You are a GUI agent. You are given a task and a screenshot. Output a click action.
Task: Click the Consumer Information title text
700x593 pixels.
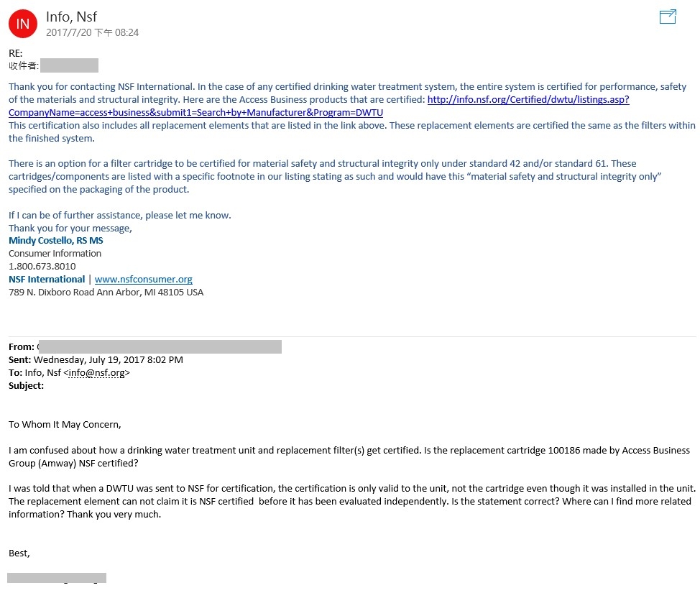point(55,254)
